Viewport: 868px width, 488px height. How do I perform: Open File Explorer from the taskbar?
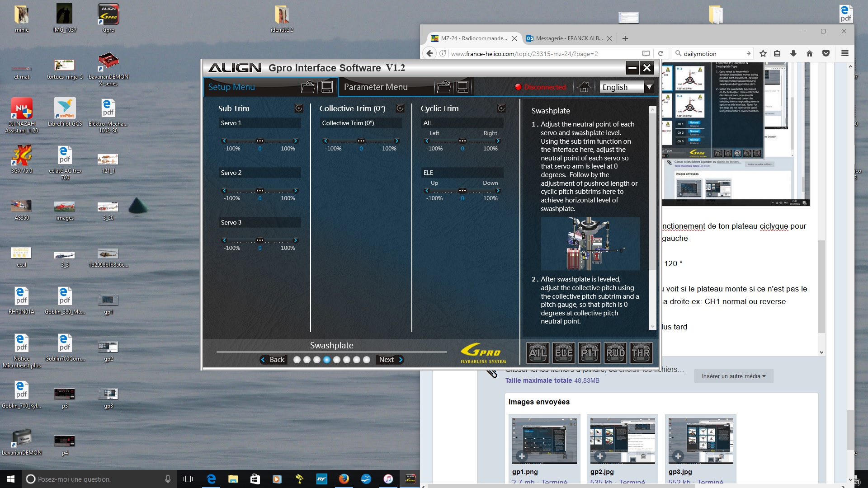[233, 479]
